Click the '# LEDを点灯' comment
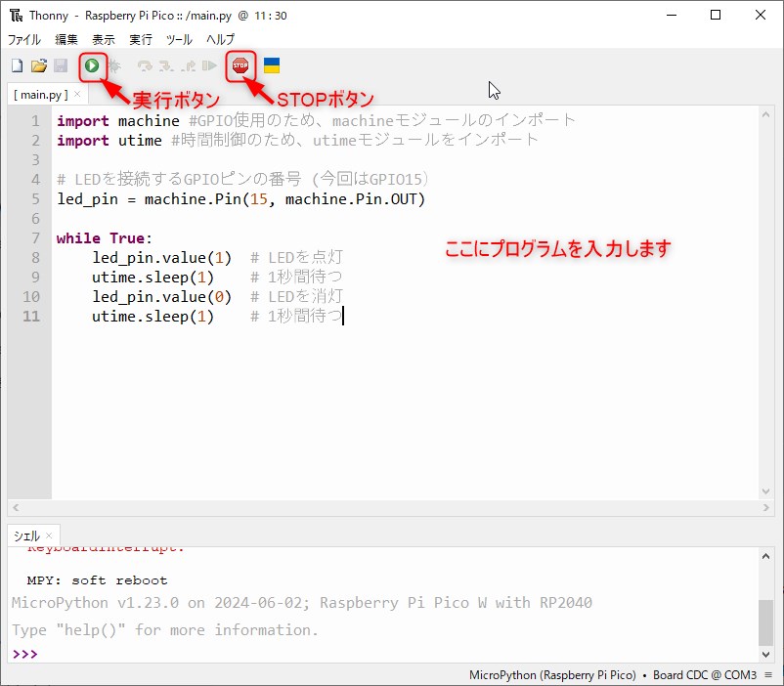 [x=296, y=258]
